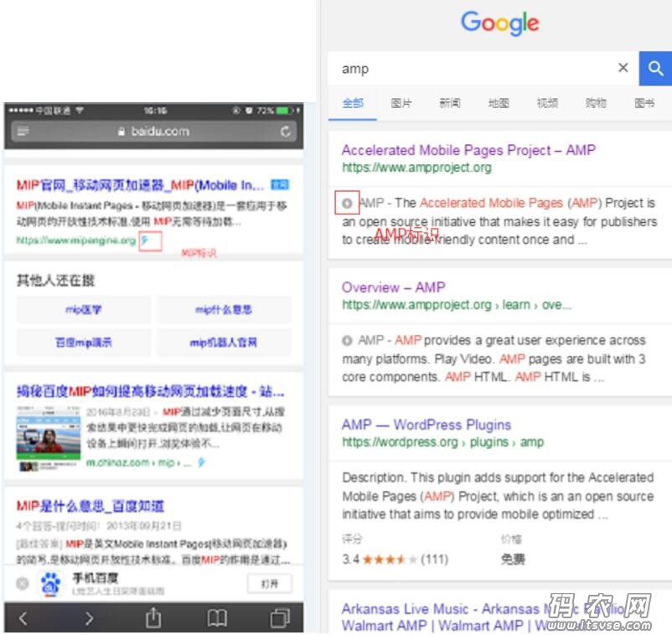Tap the Safari bookmarks book icon

pos(217,618)
